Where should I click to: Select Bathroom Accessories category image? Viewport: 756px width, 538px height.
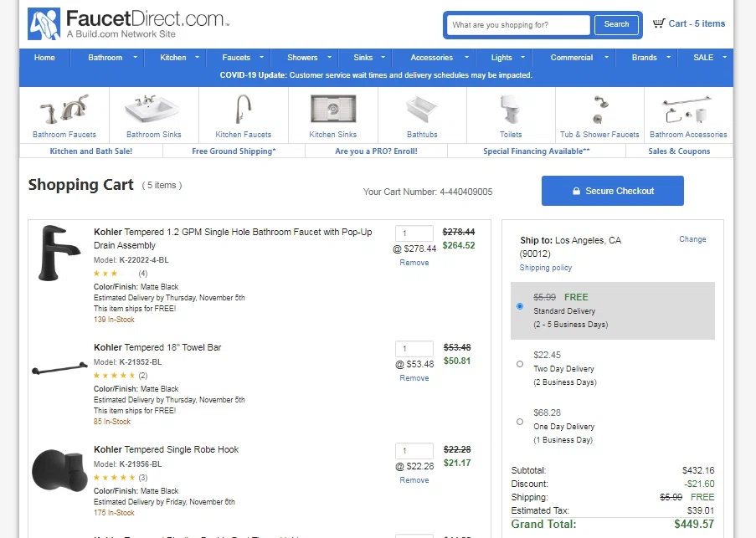tap(687, 110)
